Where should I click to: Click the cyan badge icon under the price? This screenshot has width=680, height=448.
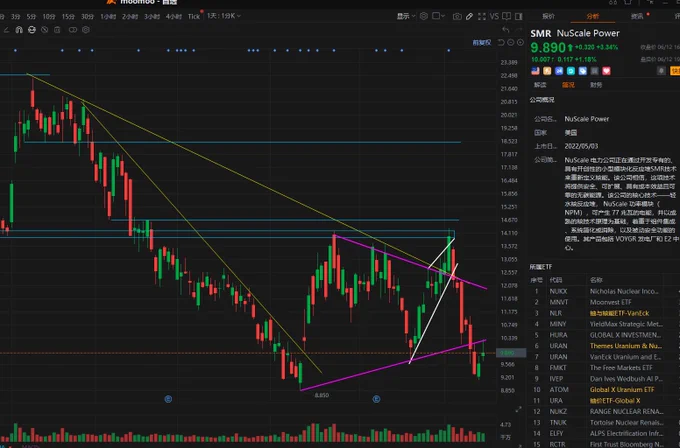coord(571,71)
